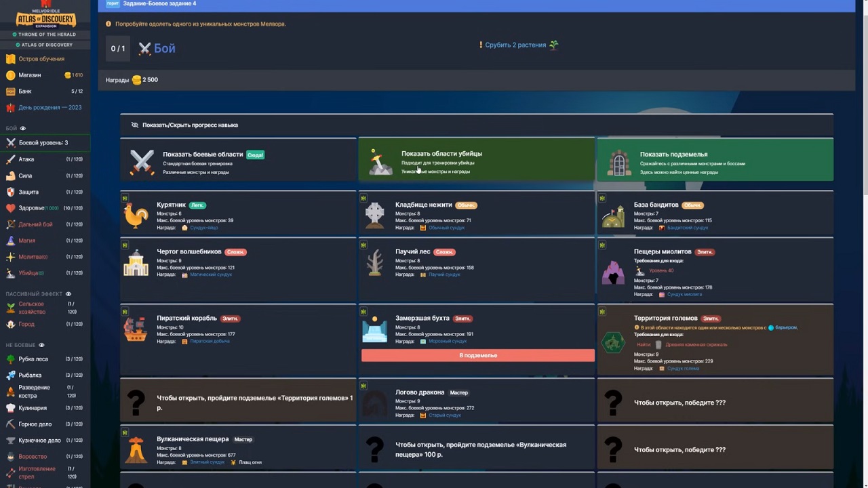Toggle eye icon next to БОЙ section

(x=23, y=128)
